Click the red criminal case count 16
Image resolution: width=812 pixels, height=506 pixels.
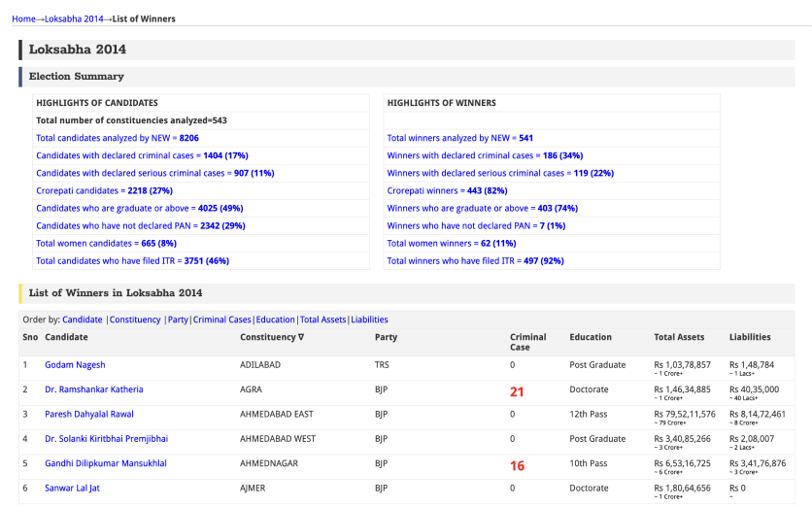point(517,466)
